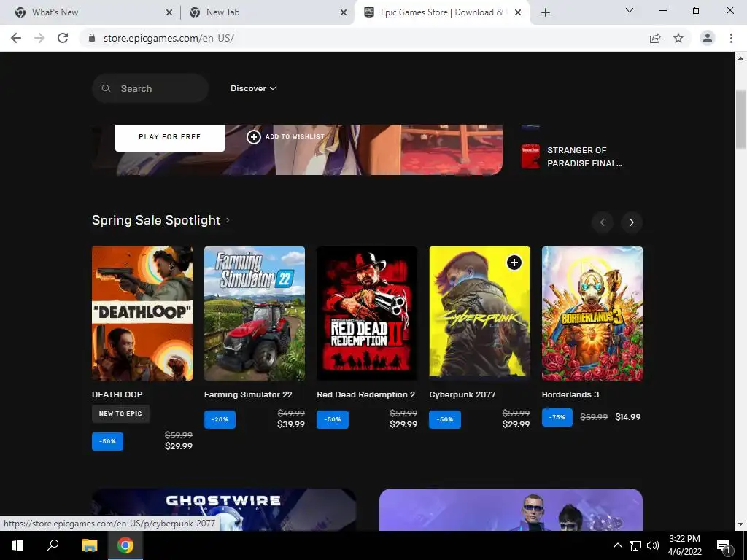Click the Chrome taskbar icon
This screenshot has height=560, width=747.
click(x=125, y=545)
